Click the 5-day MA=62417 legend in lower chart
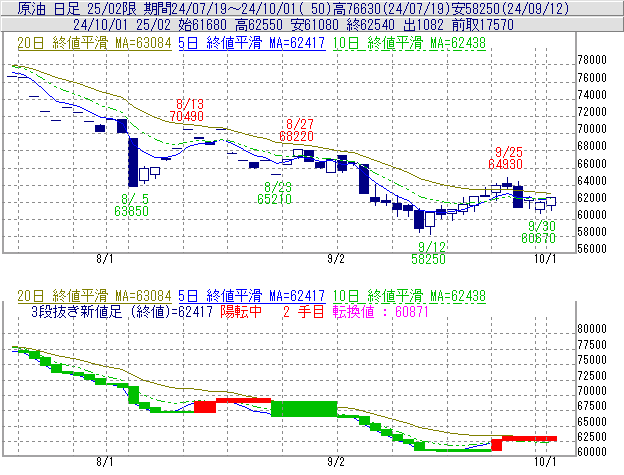Screen dimensions: 624x475 (252, 296)
